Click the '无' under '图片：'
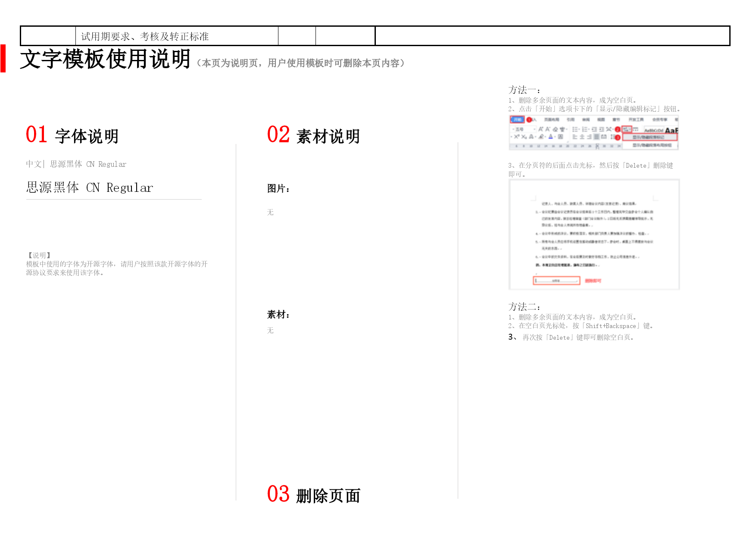The width and height of the screenshot is (756, 535). point(270,212)
